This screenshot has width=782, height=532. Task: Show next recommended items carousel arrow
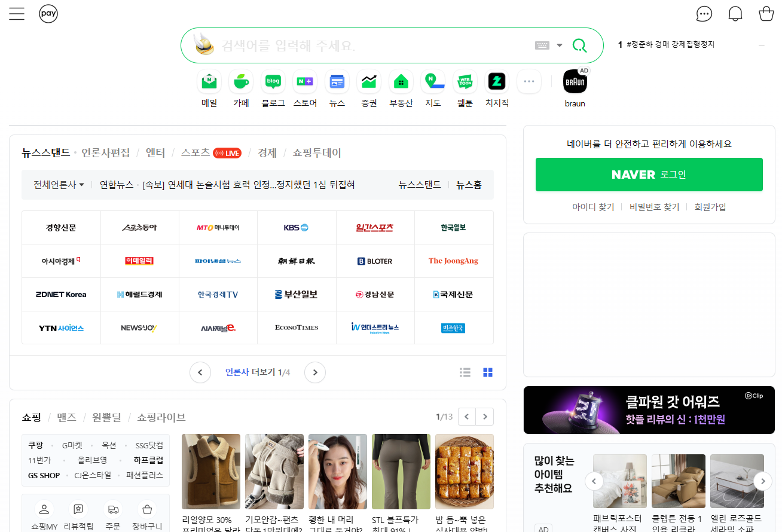(762, 481)
